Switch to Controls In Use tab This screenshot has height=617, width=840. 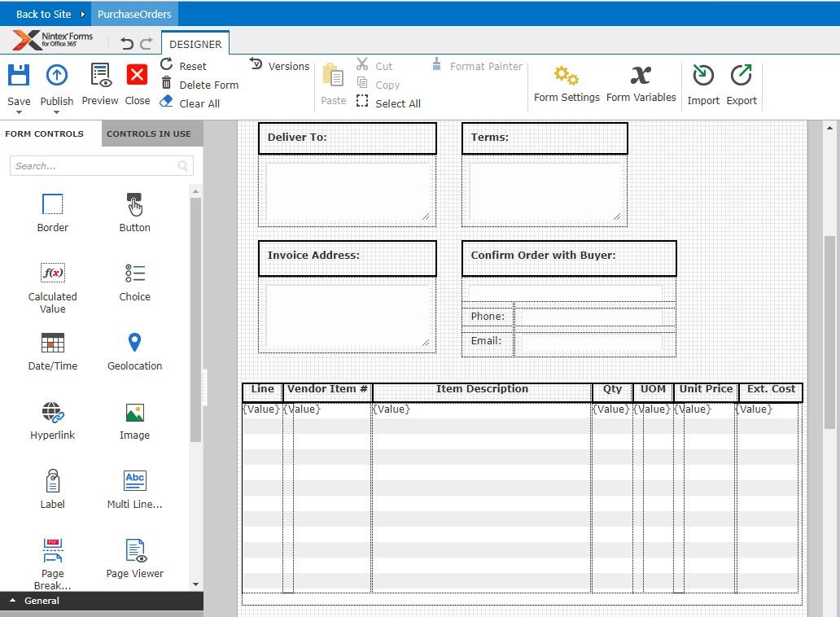click(149, 133)
